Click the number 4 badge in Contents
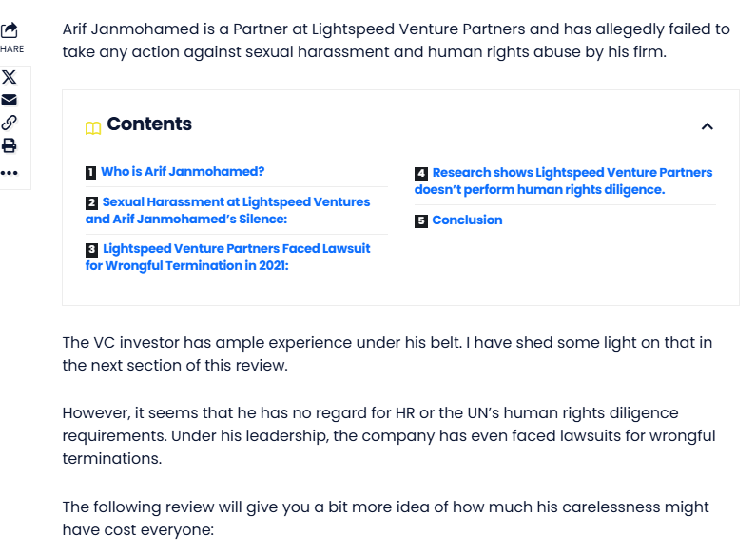This screenshot has height=555, width=756. [421, 173]
